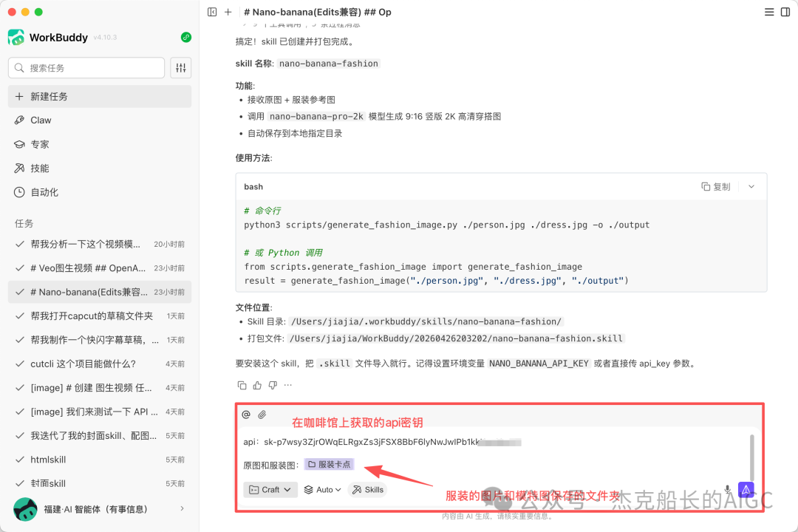
Task: Open task htmlskill
Action: pyautogui.click(x=100, y=460)
